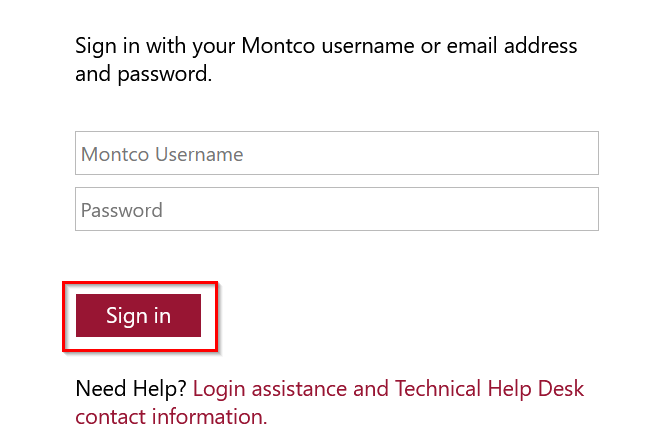Open Login assistance and Technical Help Desk link
The width and height of the screenshot is (658, 445).
coord(388,388)
